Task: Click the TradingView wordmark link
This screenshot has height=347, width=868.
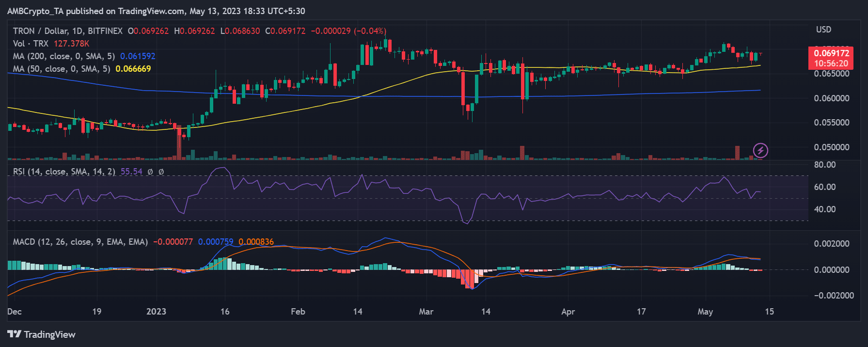Action: 49,334
